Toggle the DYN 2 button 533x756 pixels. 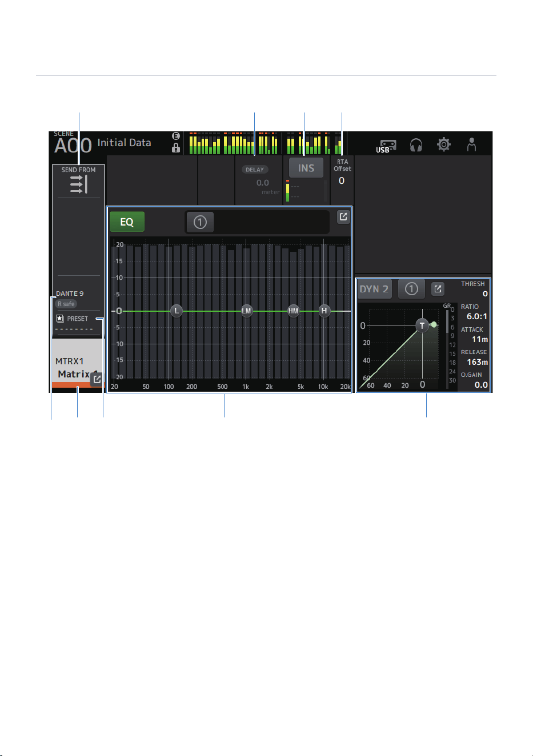pyautogui.click(x=374, y=289)
